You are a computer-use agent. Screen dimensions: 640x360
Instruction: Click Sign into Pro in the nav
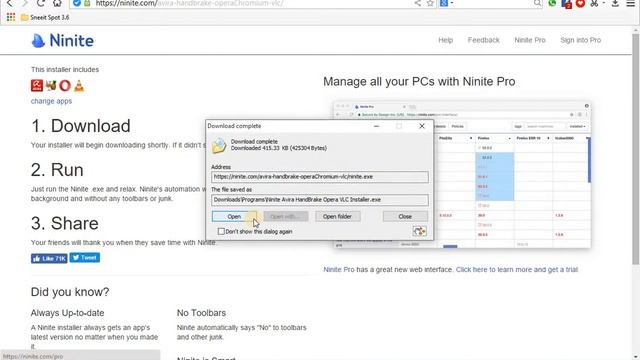(580, 40)
